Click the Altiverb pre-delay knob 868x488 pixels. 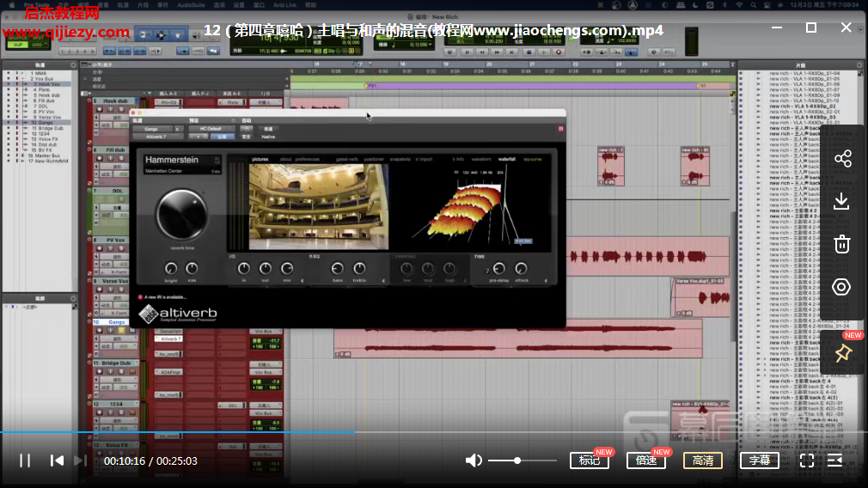tap(498, 268)
